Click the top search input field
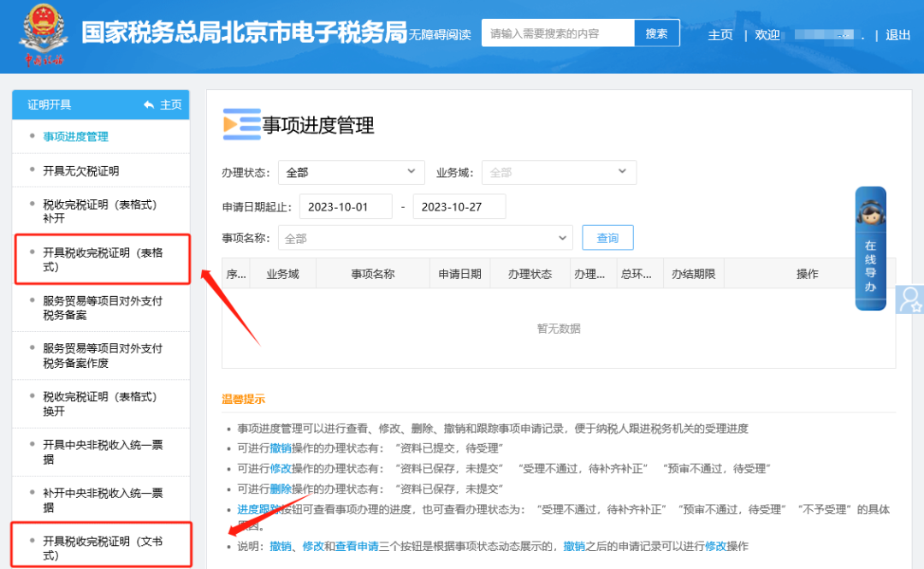 (x=558, y=33)
